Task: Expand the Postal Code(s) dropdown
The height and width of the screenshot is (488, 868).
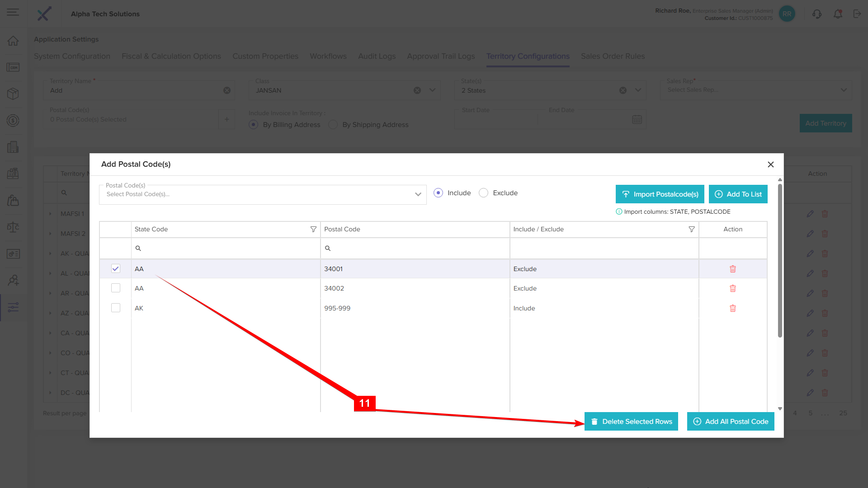Action: point(418,194)
